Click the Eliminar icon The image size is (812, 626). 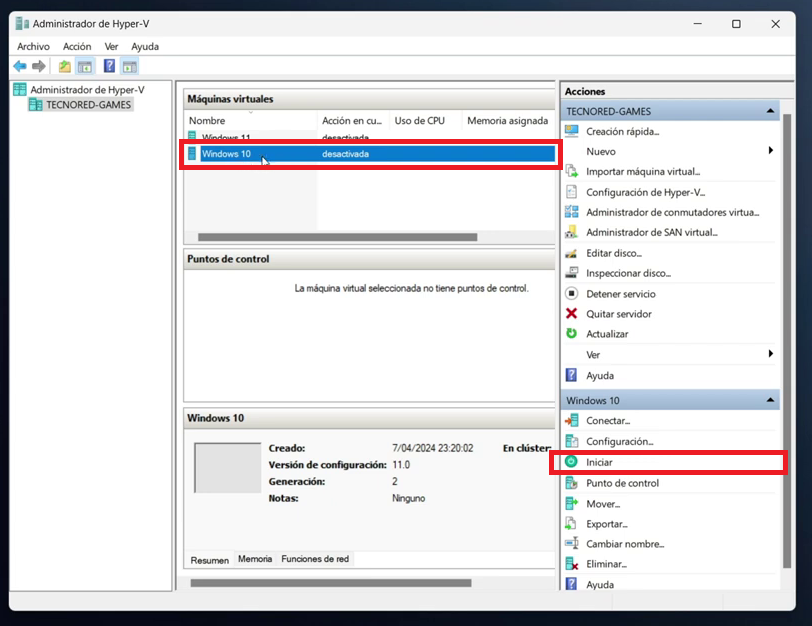click(x=572, y=563)
